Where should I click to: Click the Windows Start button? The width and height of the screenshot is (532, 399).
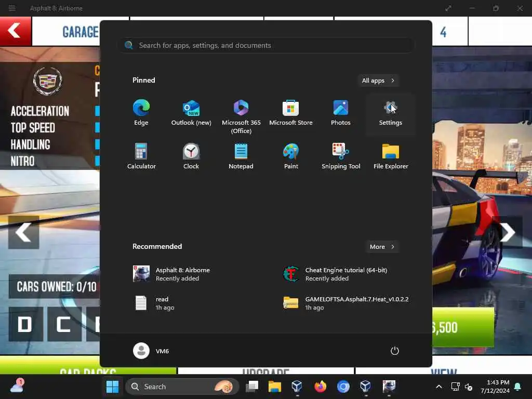(x=112, y=387)
